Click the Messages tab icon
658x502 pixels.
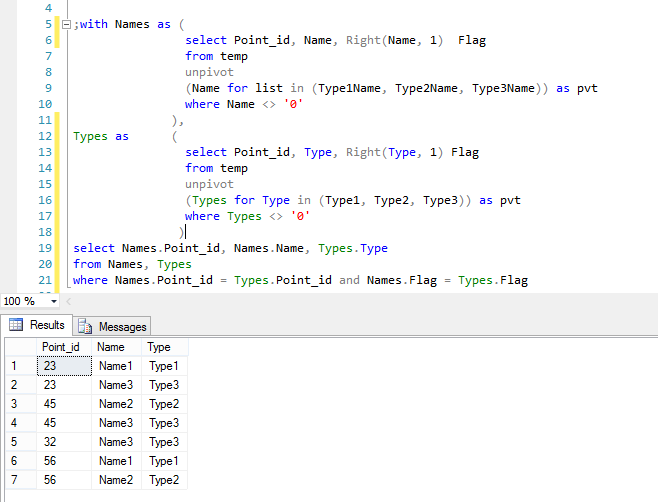pos(86,326)
